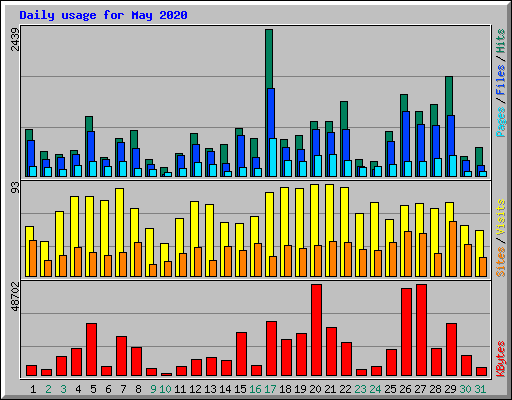Image resolution: width=512 pixels, height=400 pixels.
Task: Select the red KBytes bar for day 20
Action: coord(316,330)
